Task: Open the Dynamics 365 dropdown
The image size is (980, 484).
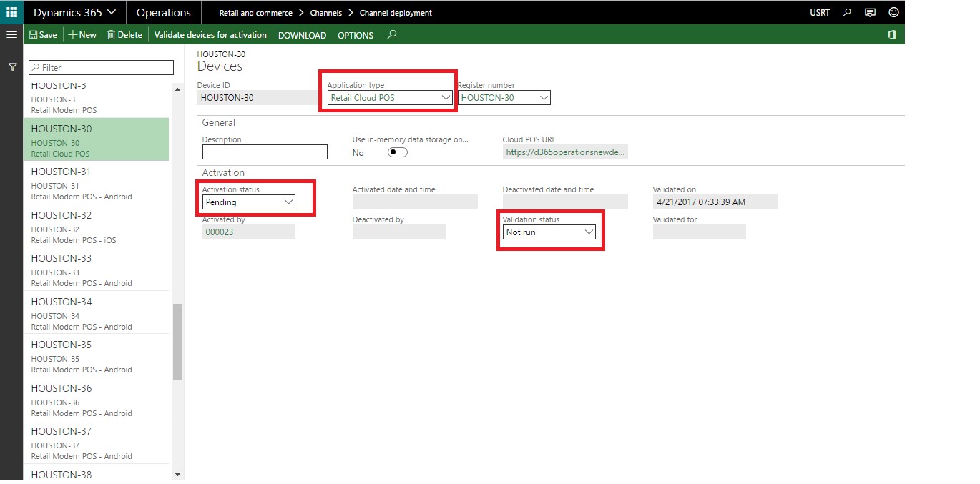Action: (x=75, y=12)
